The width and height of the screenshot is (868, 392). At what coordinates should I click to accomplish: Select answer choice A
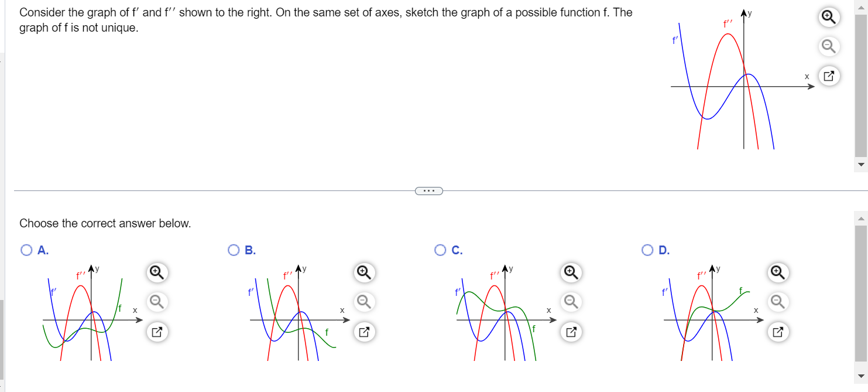pos(26,250)
